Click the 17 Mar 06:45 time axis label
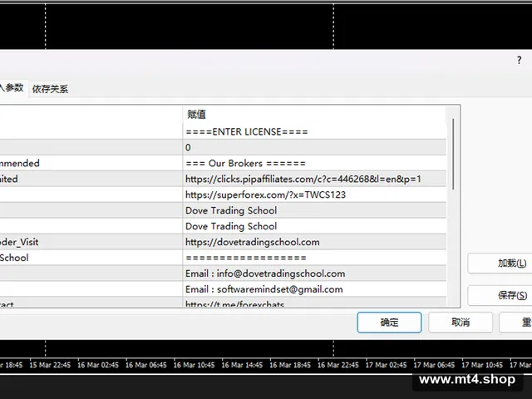Viewport: 532px width, 399px height. coord(434,365)
